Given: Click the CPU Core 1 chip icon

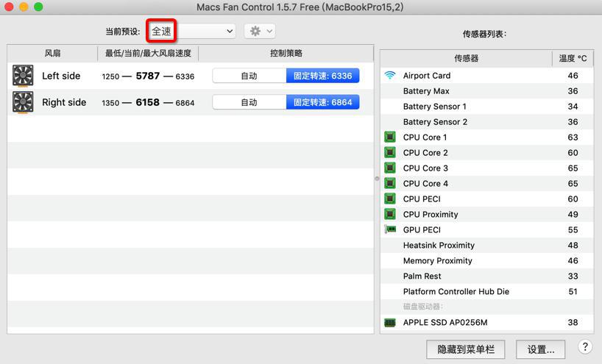Looking at the screenshot, I should (x=390, y=137).
